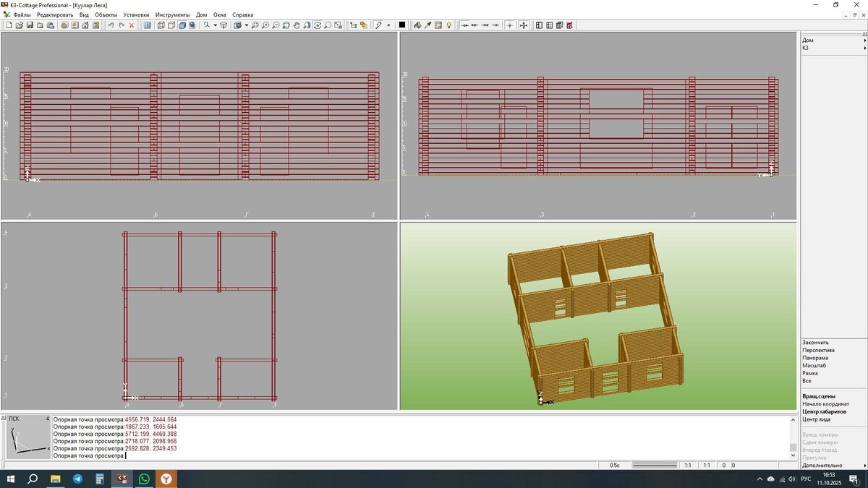Open the coordinate axes tool dropdown arrow
The width and height of the screenshot is (868, 488).
215,25
